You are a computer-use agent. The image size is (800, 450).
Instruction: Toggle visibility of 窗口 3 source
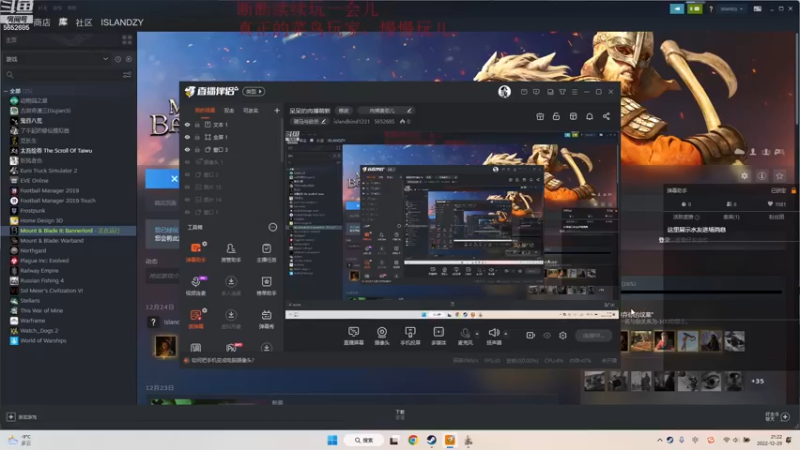point(187,149)
